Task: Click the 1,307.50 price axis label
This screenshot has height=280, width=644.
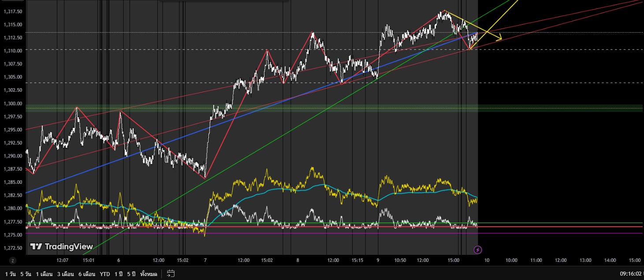Action: coord(13,64)
